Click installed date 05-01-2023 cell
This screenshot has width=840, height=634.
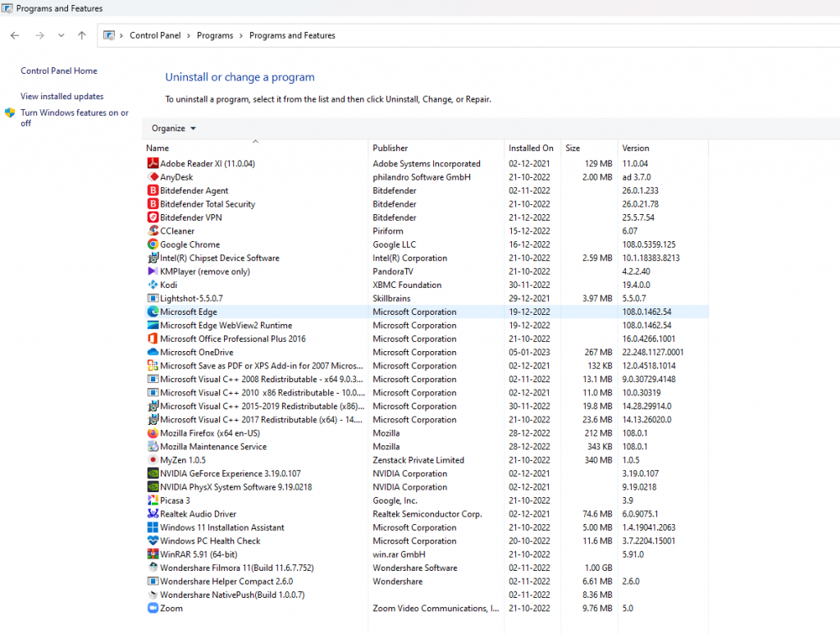point(529,352)
